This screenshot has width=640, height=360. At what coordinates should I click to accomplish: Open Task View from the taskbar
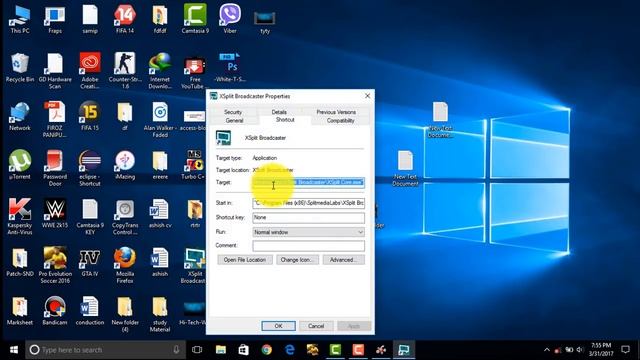coord(197,350)
